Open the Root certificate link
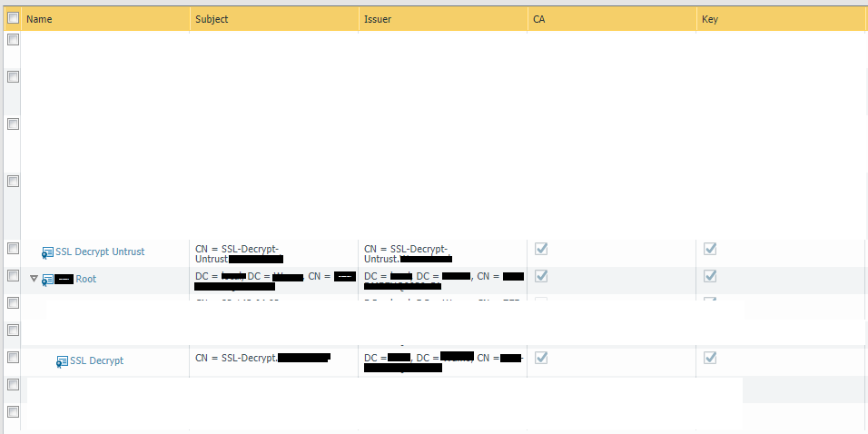868x434 pixels. point(86,279)
